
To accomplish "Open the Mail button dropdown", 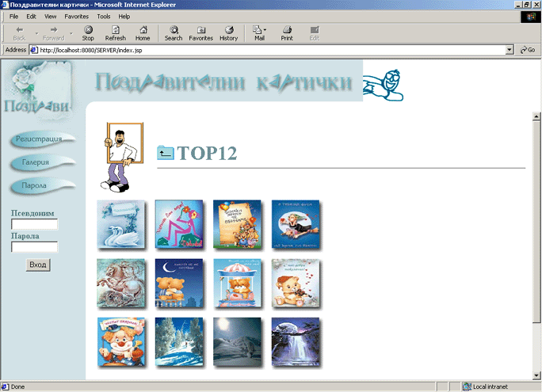I will tap(265, 31).
